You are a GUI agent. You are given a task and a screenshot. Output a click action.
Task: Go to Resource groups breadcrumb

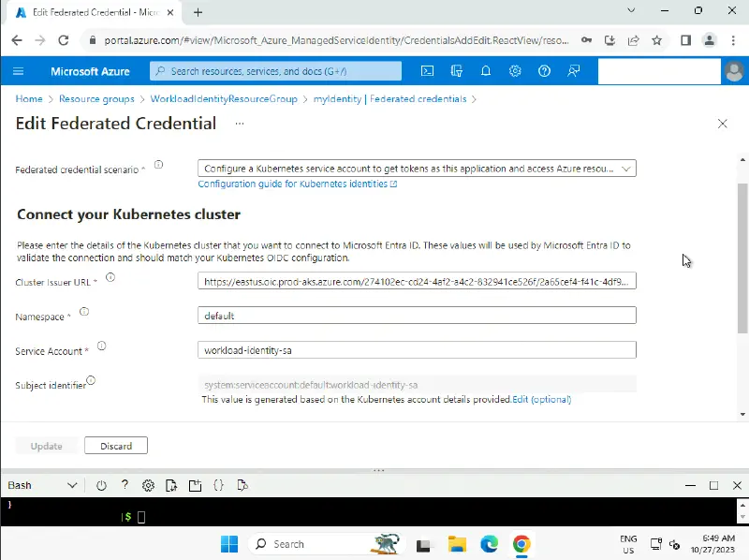[96, 98]
